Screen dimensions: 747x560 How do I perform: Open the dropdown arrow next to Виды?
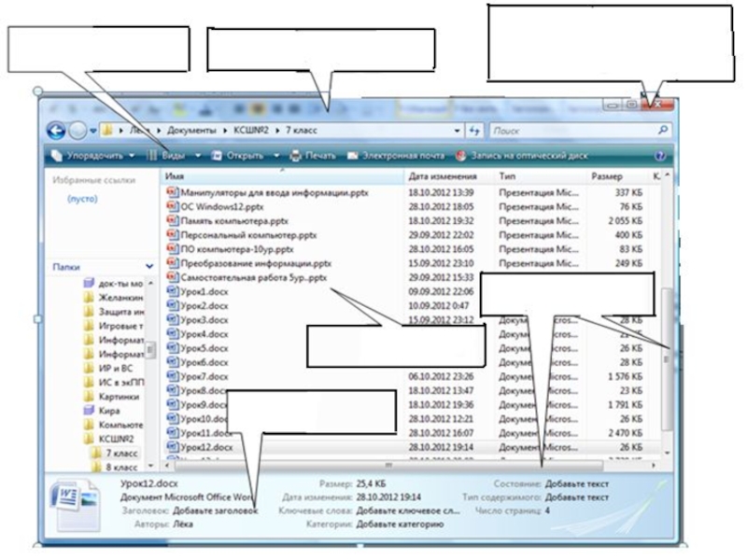[x=198, y=156]
